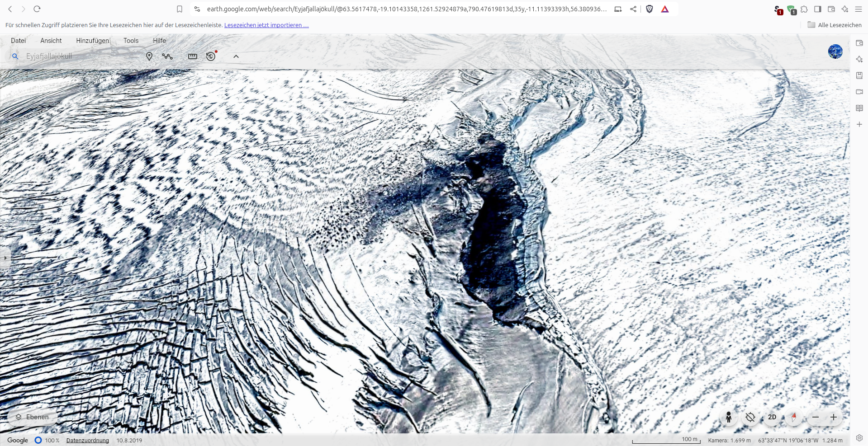This screenshot has height=446, width=868.
Task: Go forward with the browser forward arrow
Action: tap(24, 9)
